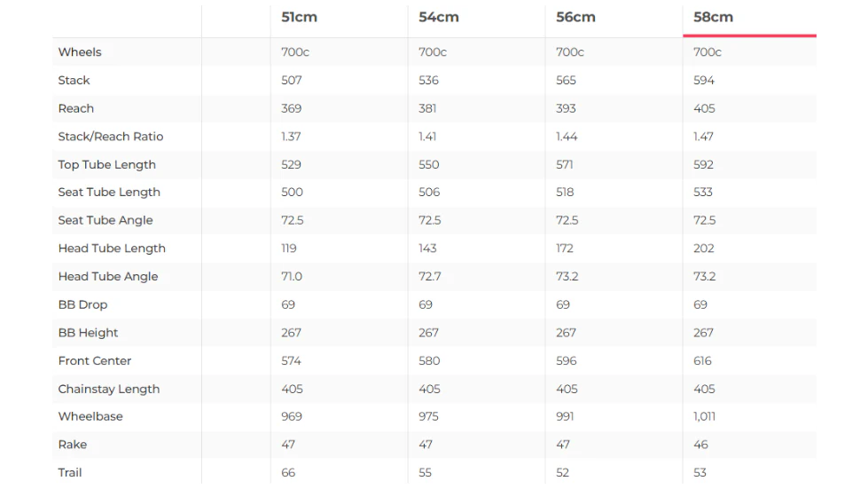Click the 54cm Reach value 381
The width and height of the screenshot is (868, 489).
pos(429,108)
